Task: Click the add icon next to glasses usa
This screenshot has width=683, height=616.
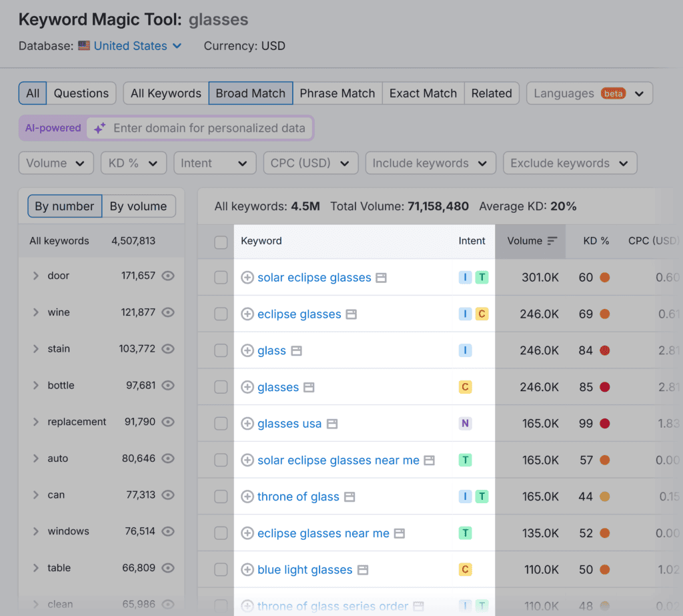Action: pyautogui.click(x=247, y=424)
